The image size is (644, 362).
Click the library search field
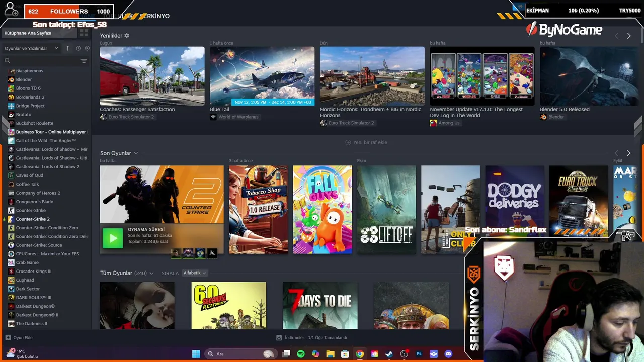click(41, 61)
